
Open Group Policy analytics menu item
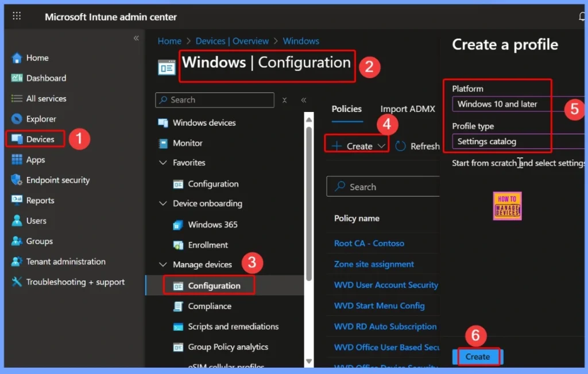coord(228,348)
